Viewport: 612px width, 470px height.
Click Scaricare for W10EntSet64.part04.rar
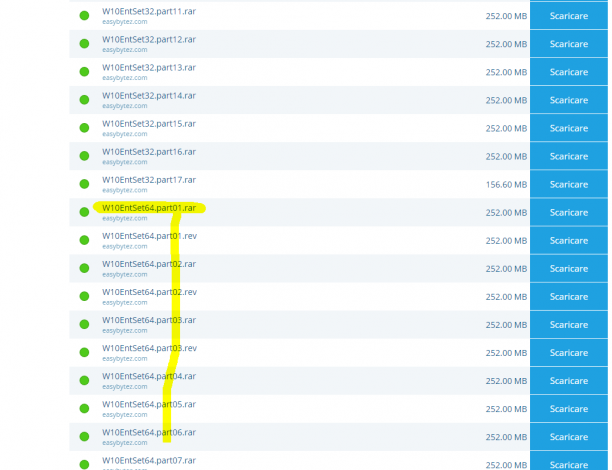(569, 381)
